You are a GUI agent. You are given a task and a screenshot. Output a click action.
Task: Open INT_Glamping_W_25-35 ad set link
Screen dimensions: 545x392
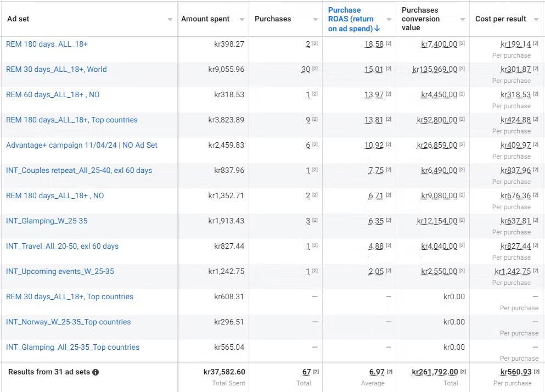47,221
